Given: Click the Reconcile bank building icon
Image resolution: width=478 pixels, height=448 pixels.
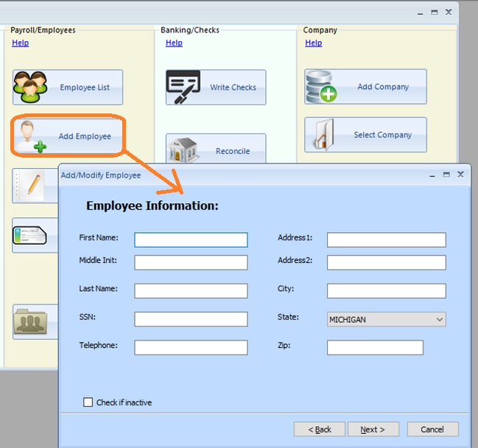Looking at the screenshot, I should click(x=182, y=150).
